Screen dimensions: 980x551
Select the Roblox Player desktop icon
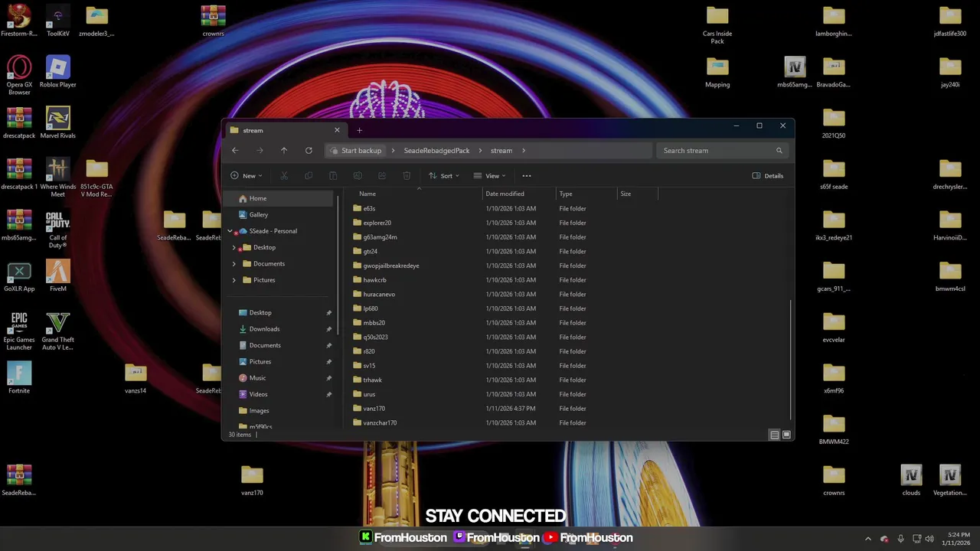tap(57, 71)
